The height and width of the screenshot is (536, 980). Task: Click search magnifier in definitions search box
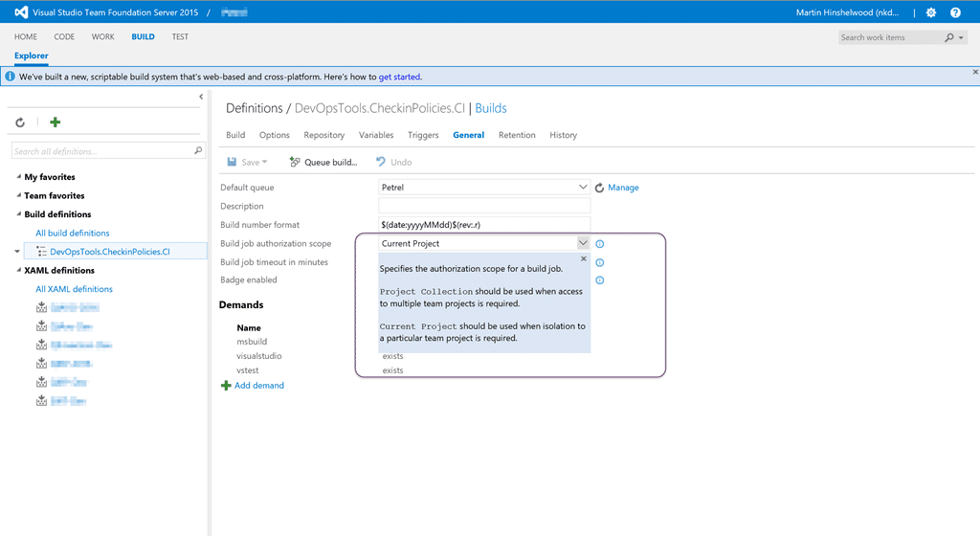pyautogui.click(x=198, y=150)
